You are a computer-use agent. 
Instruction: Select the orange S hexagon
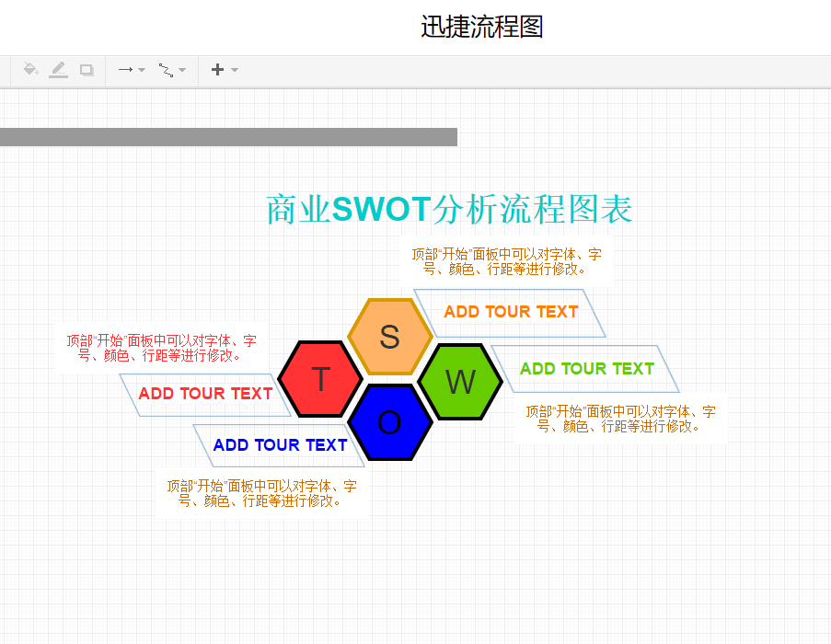(x=390, y=337)
